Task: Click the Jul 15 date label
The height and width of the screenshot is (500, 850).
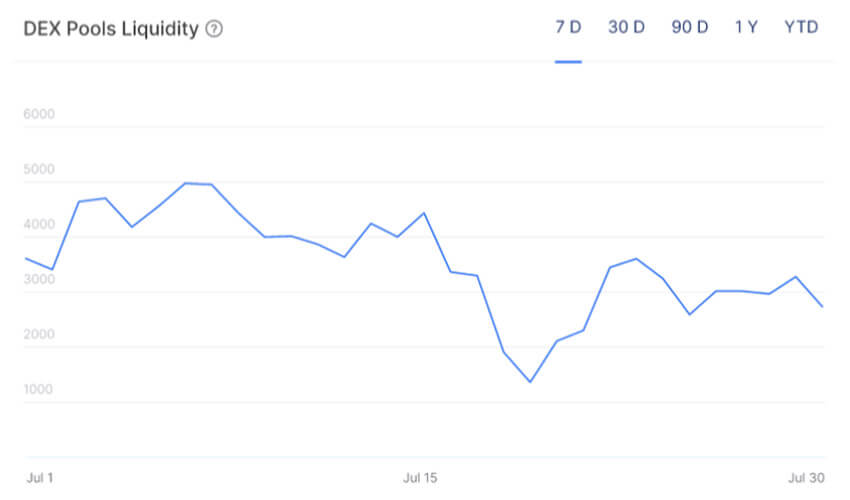Action: (421, 478)
